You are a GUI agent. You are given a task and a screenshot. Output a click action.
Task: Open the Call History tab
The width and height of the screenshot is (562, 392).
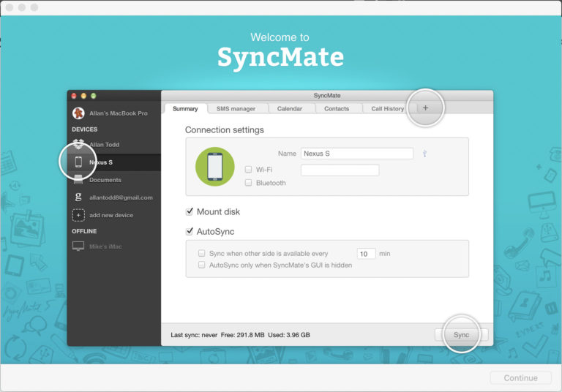click(x=387, y=109)
